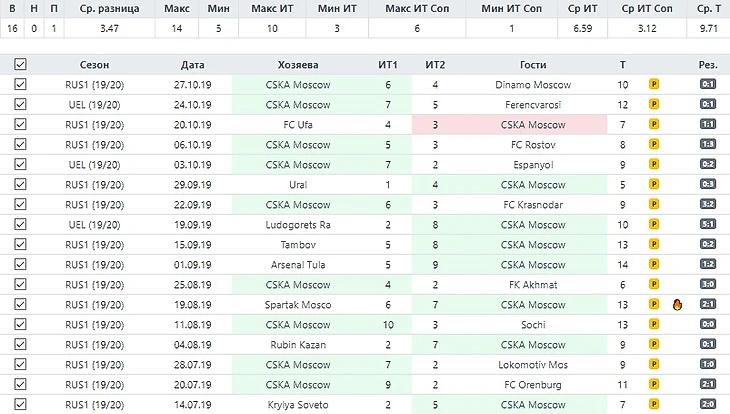This screenshot has width=730, height=414.
Task: Uncheck the 27.10.19 Dinamo Moscow match checkbox
Action: tap(20, 85)
